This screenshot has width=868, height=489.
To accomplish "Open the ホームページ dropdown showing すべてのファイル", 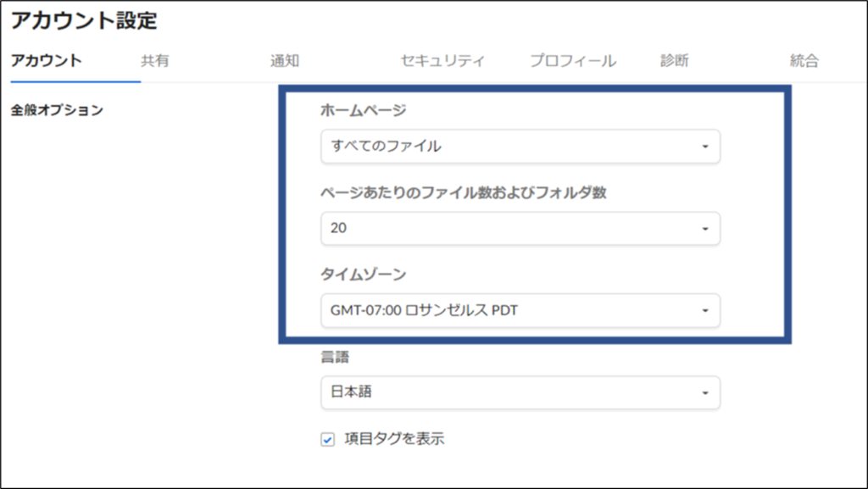I will pos(520,147).
